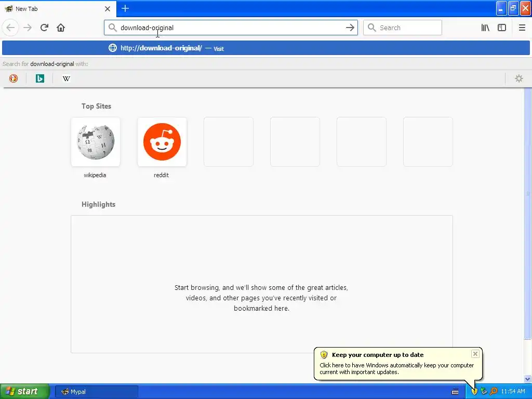Click the Highlights heading
Viewport: 532px width, 399px height.
98,204
